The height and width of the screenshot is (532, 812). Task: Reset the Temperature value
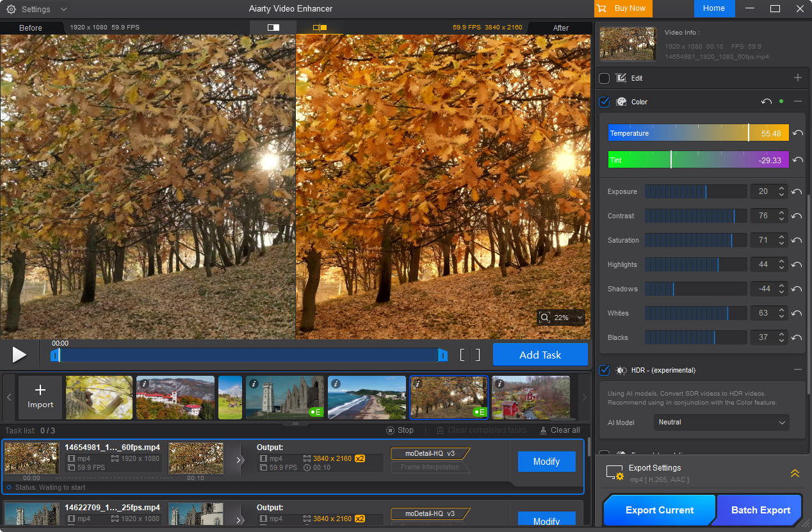tap(797, 133)
